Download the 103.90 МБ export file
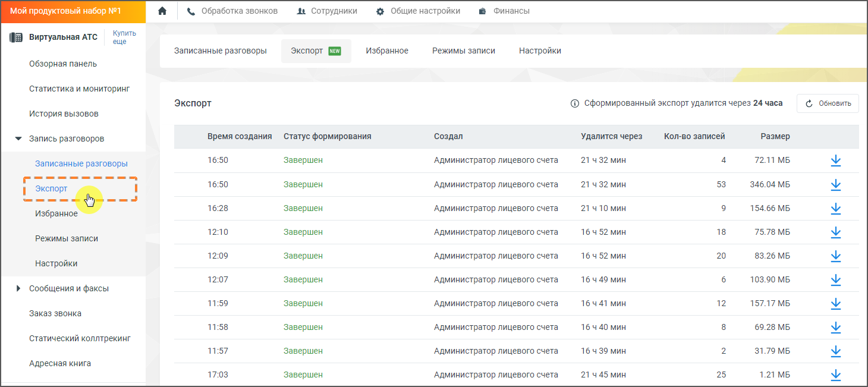The width and height of the screenshot is (868, 387). (835, 279)
